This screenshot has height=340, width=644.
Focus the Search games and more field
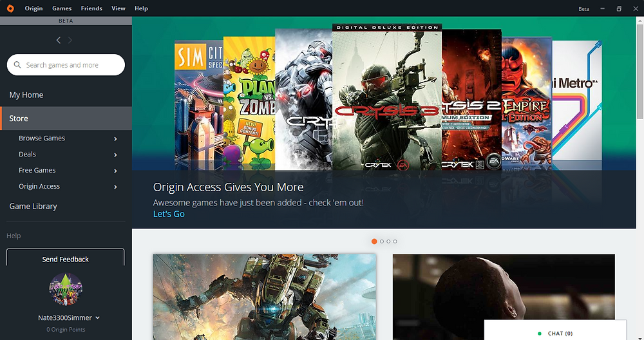click(66, 65)
